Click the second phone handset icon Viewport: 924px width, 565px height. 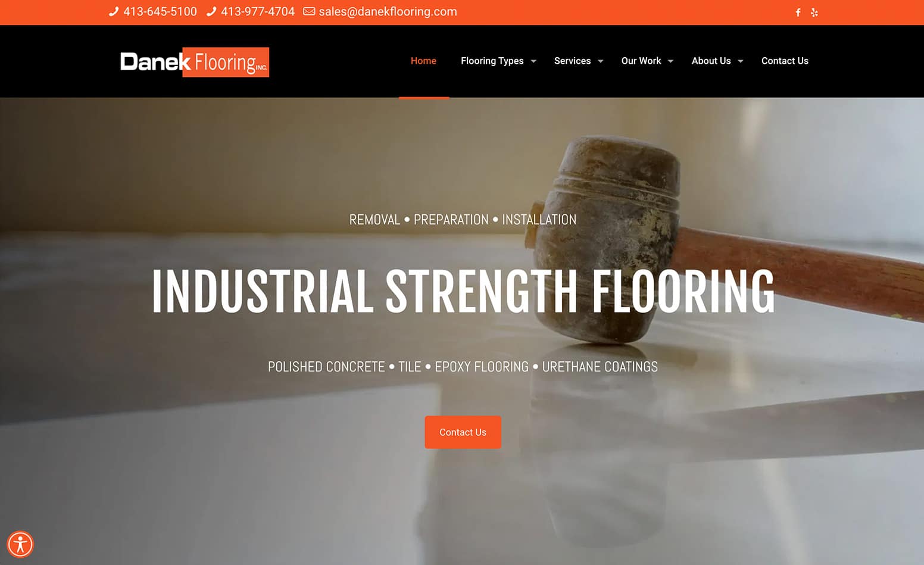211,11
